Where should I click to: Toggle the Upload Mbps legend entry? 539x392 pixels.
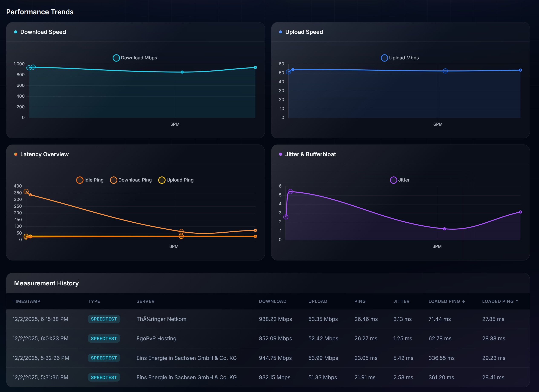(x=400, y=58)
